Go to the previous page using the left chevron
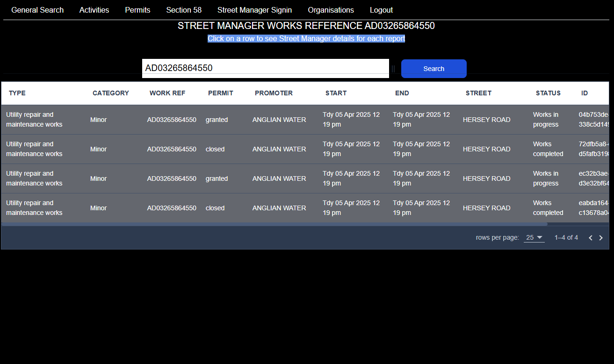614x364 pixels. pyautogui.click(x=590, y=237)
